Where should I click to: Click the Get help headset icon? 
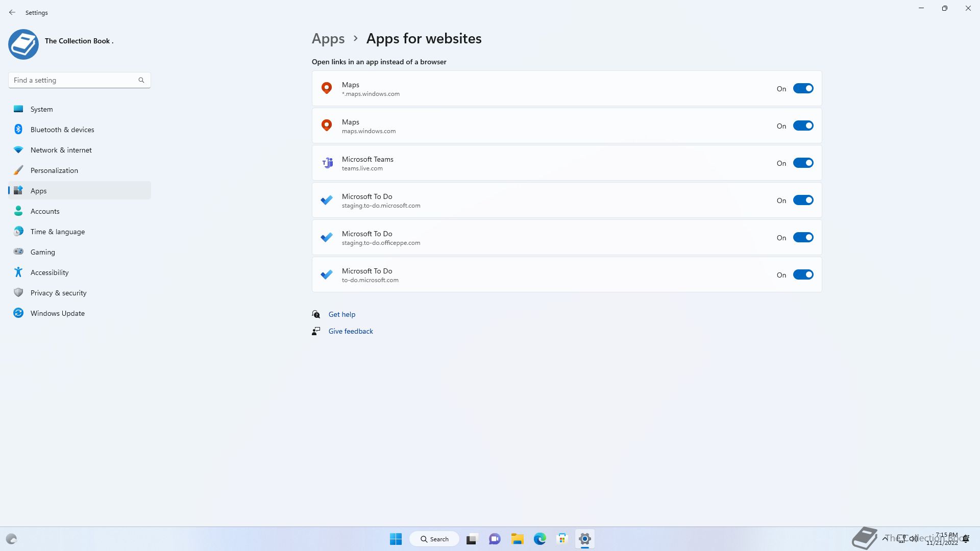click(x=316, y=314)
